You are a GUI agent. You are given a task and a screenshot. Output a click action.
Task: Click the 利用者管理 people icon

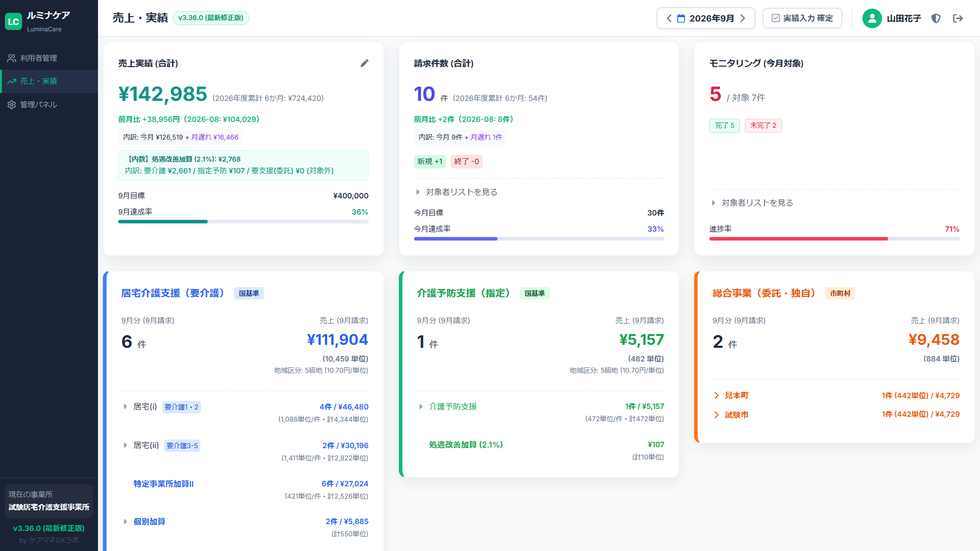[x=12, y=58]
